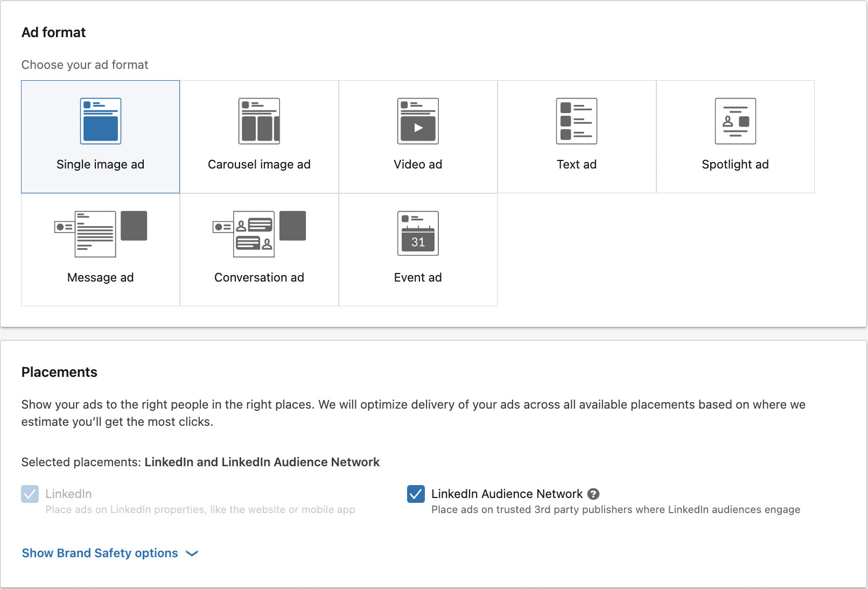The image size is (868, 589).
Task: Click the LinkedIn Audience Network label
Action: (507, 494)
